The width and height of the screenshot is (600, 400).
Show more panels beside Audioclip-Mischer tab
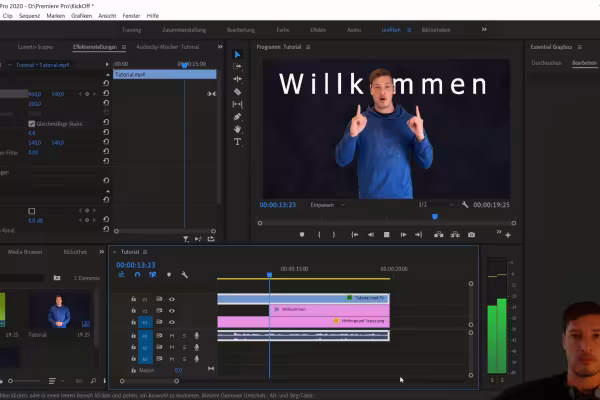pyautogui.click(x=220, y=47)
